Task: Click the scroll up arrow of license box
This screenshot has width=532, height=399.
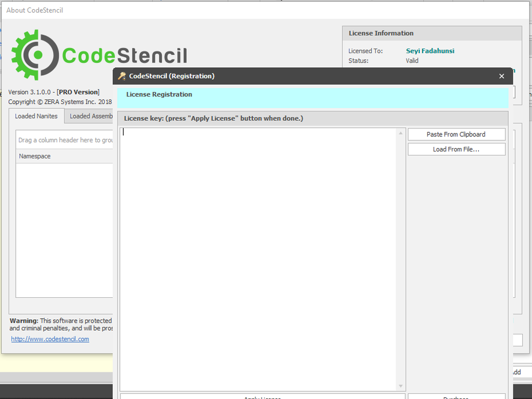Action: tap(401, 133)
